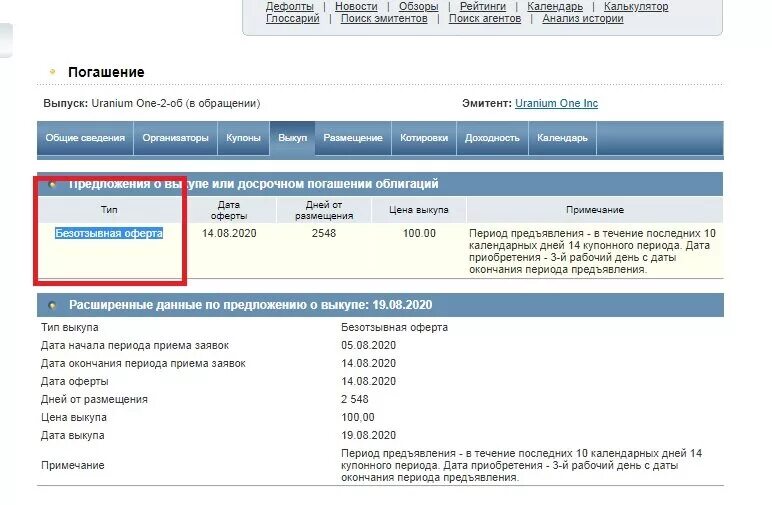Click the 05.08.2020 start date value
Viewport: 772px width, 505px height.
click(x=368, y=346)
